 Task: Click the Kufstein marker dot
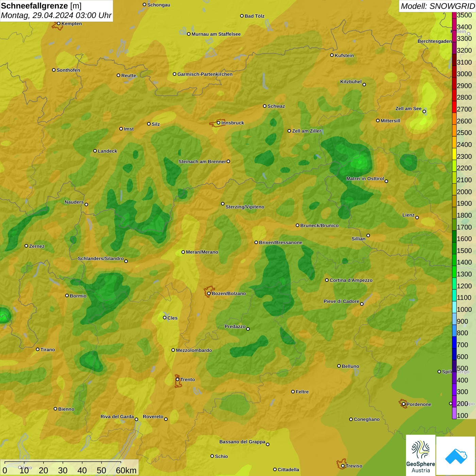(x=332, y=55)
